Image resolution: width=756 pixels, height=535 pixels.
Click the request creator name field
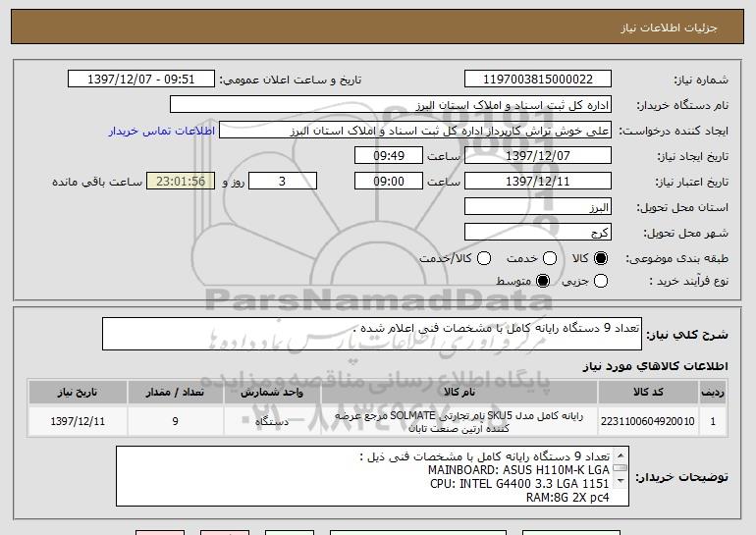[x=415, y=131]
